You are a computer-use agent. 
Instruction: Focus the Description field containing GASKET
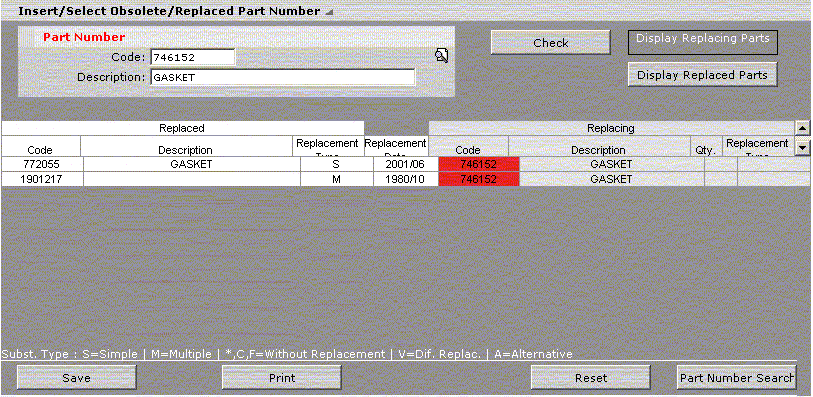(283, 77)
